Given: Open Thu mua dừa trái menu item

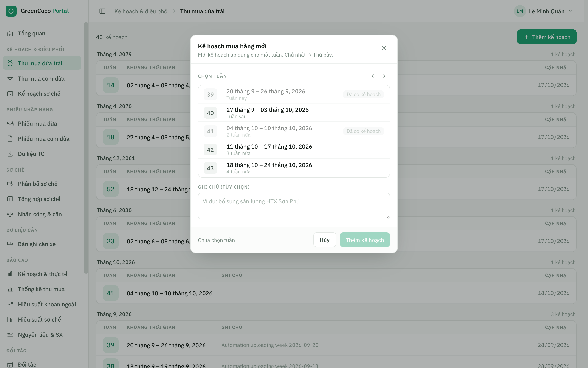Looking at the screenshot, I should (42, 63).
